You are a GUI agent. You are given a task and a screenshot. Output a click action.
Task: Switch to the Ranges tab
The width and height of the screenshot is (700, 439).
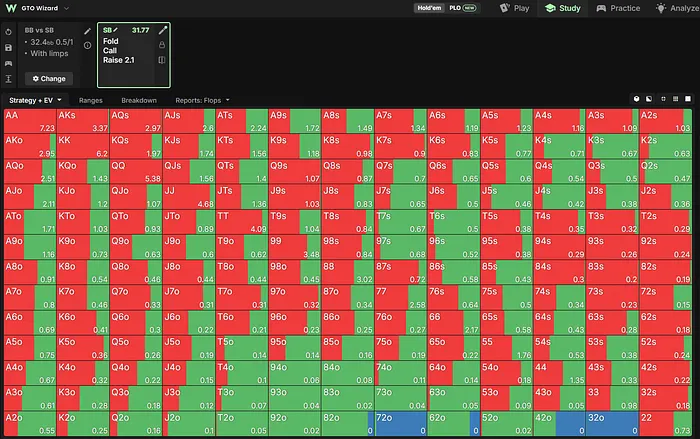(91, 100)
